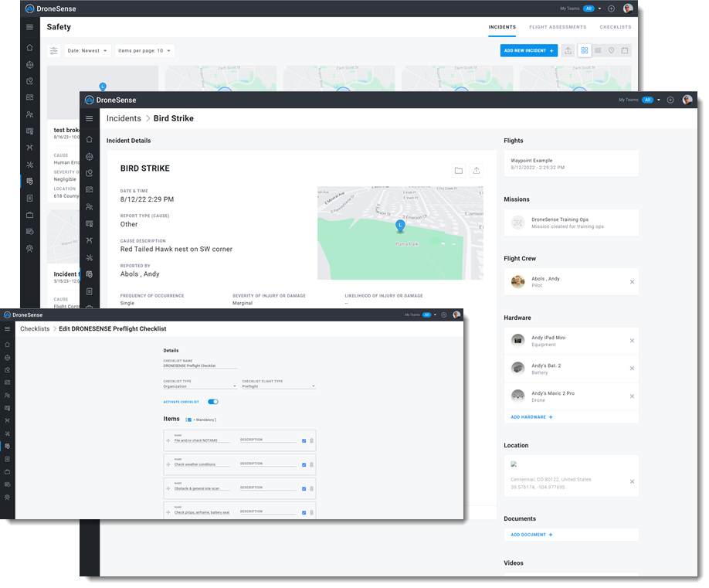The width and height of the screenshot is (709, 588).
Task: Delete the Obstacle & general site scan item
Action: [311, 488]
